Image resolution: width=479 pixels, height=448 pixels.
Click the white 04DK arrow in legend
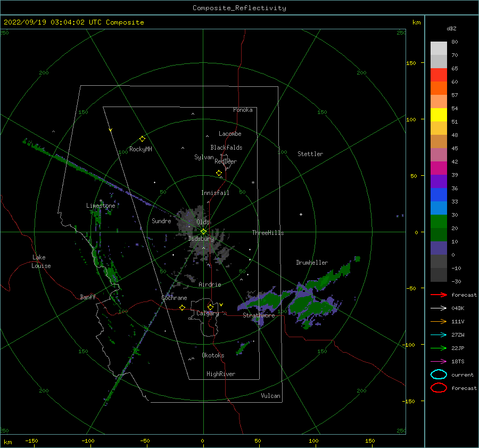[439, 308]
